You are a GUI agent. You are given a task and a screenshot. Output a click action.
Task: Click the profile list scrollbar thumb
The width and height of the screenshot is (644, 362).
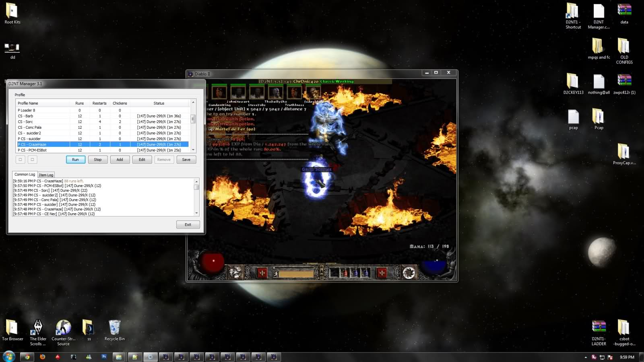(193, 119)
